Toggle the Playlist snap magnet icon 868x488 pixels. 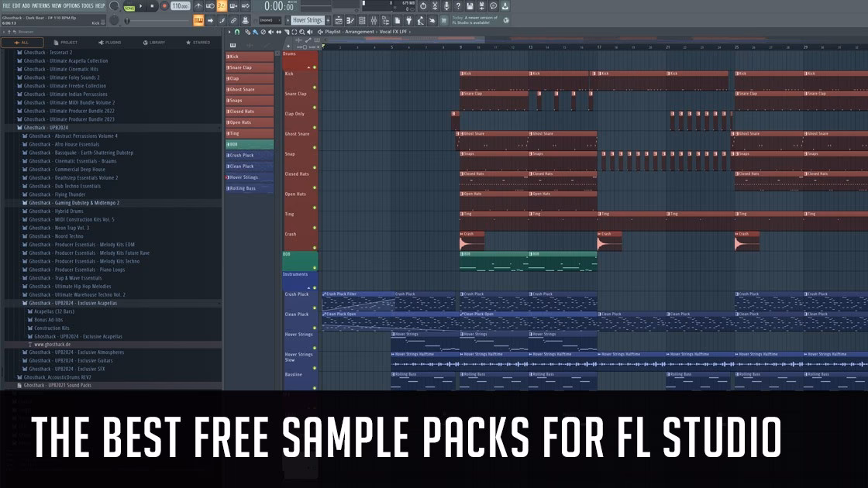coord(237,32)
